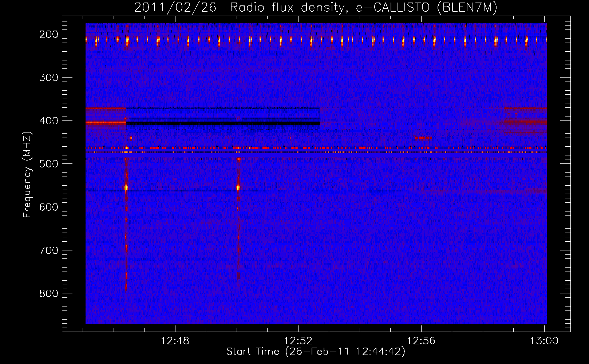The image size is (589, 364).
Task: Click the short red dash near 440 MHz at 12:56
Action: 424,138
